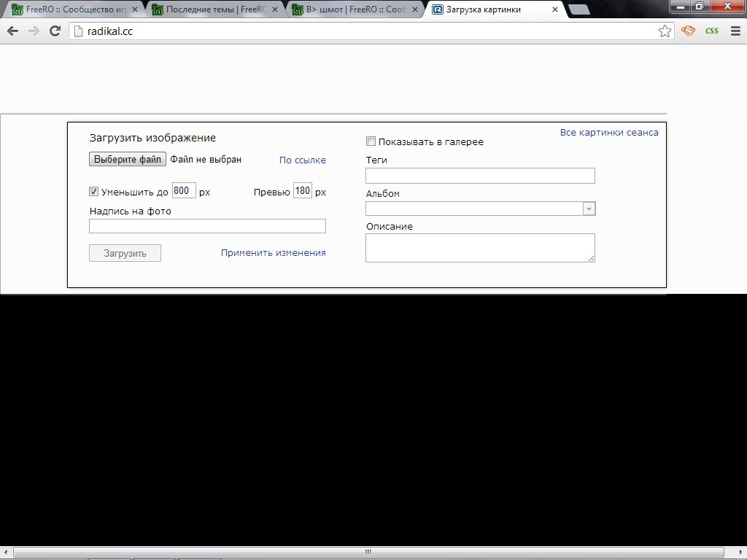Open the Chrome hamburger menu
This screenshot has height=560, width=747.
(735, 31)
